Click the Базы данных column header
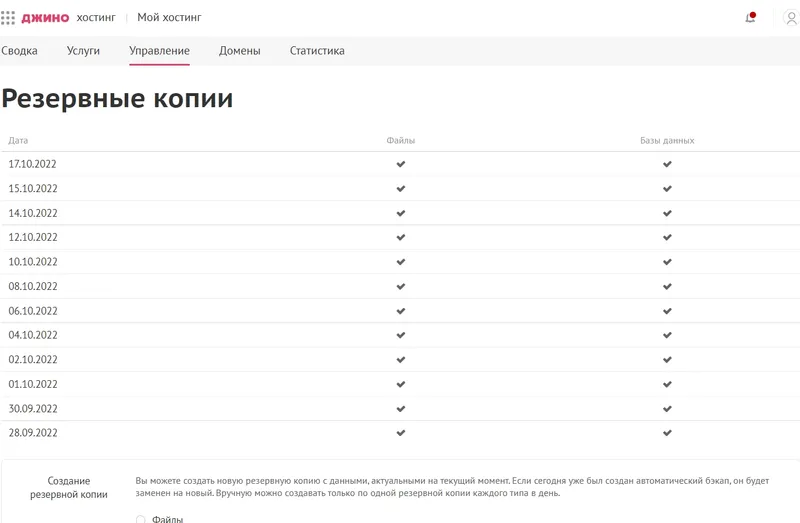 coord(667,140)
